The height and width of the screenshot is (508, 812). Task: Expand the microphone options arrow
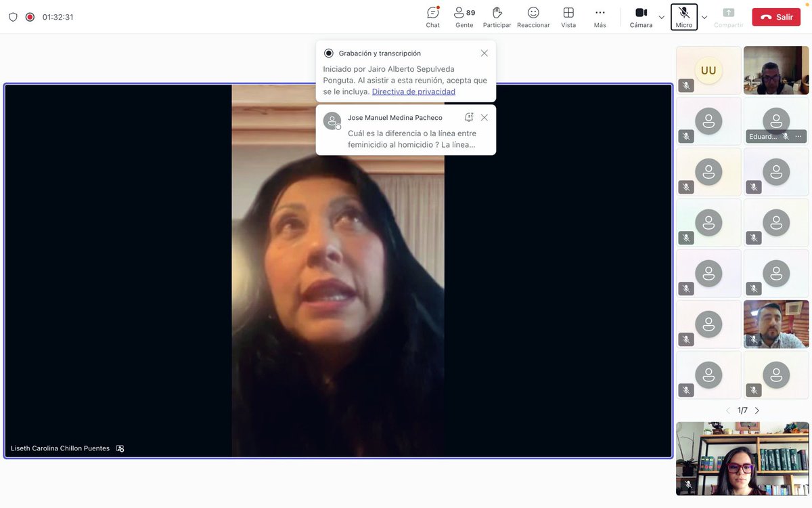(x=704, y=17)
